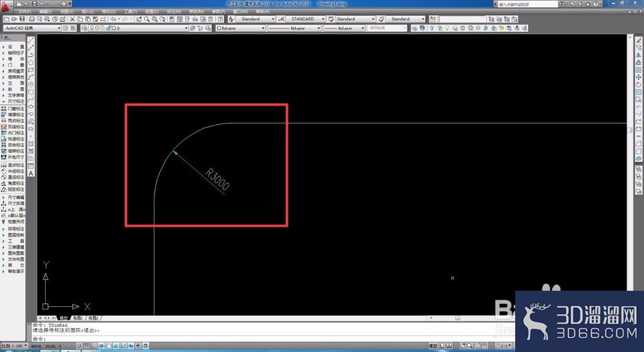Click the Workspace settings gear icon
The height and width of the screenshot is (352, 644).
pyautogui.click(x=65, y=28)
